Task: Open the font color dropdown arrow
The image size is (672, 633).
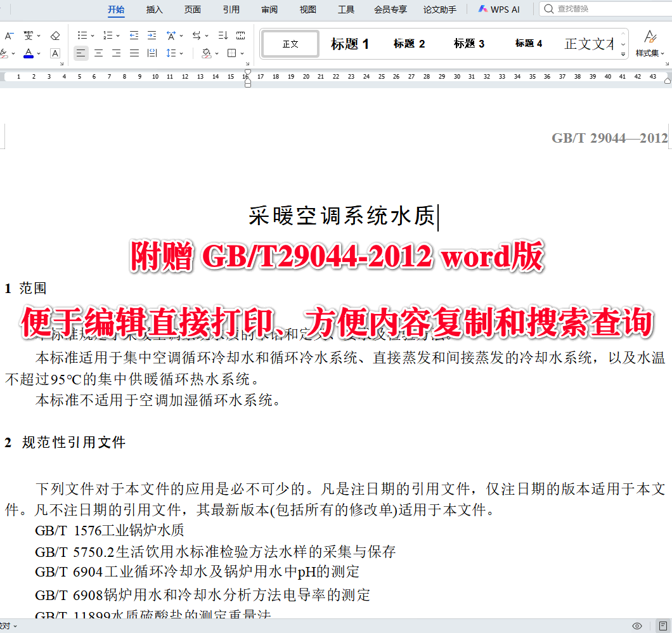Action: tap(39, 54)
